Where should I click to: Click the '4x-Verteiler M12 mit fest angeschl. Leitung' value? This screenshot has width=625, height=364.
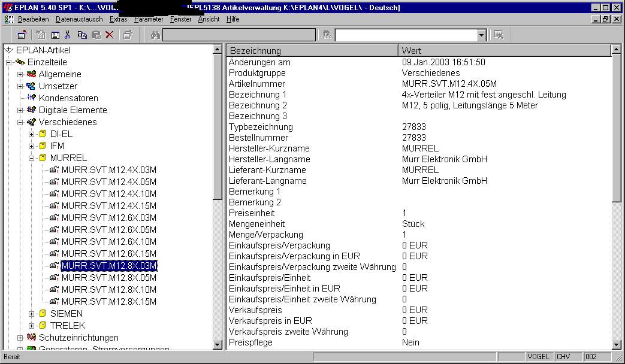[484, 95]
